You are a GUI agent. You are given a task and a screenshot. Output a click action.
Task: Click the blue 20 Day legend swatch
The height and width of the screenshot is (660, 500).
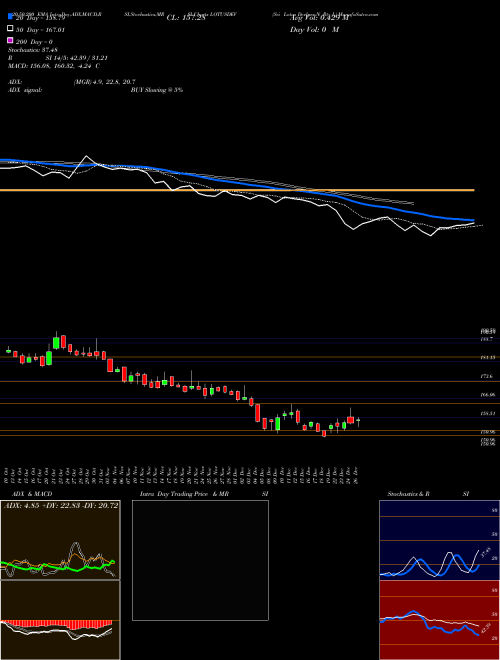point(10,17)
